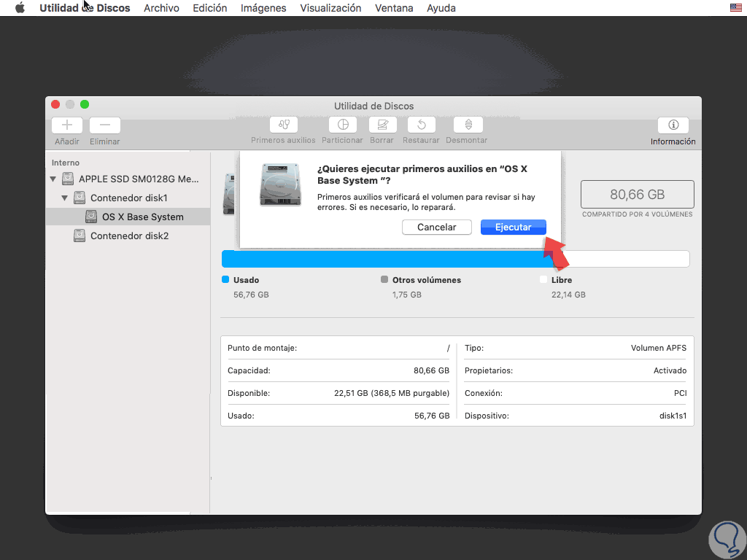This screenshot has height=560, width=747.
Task: Click the green zoom window button
Action: (85, 104)
